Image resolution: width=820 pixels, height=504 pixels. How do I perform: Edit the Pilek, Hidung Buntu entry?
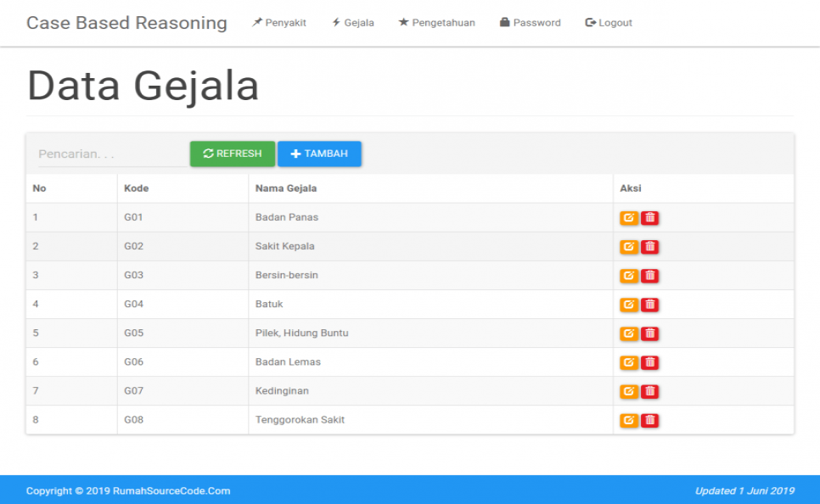[628, 333]
